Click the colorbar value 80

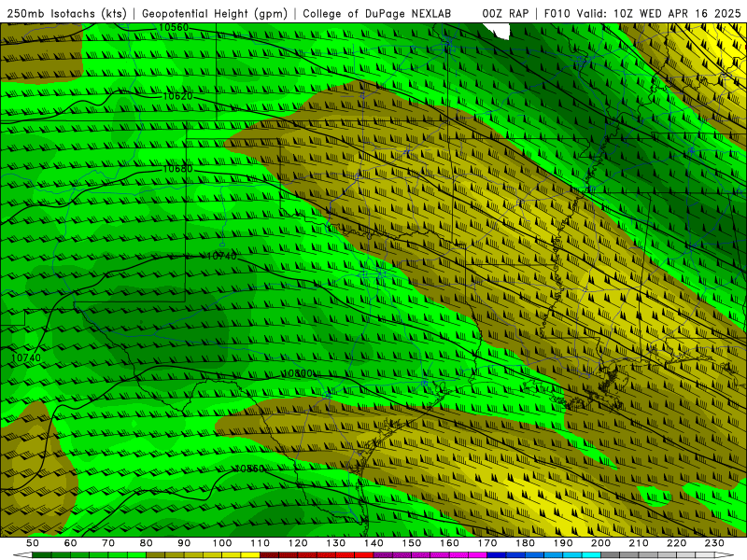point(147,543)
